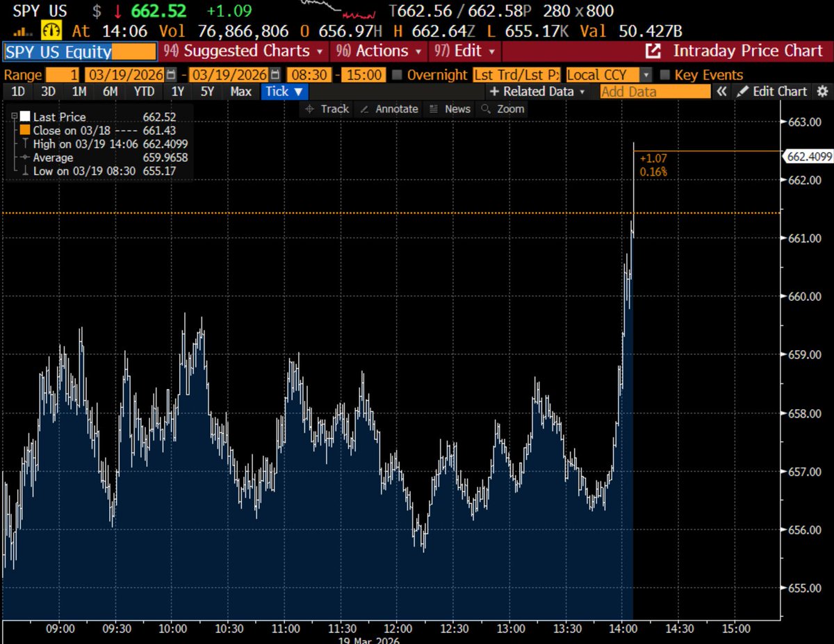
Task: Click the 14:00 time axis label
Action: tap(623, 629)
